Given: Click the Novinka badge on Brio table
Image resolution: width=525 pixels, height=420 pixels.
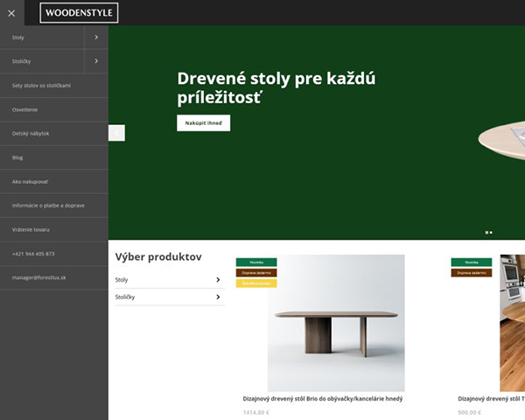Looking at the screenshot, I should [256, 262].
